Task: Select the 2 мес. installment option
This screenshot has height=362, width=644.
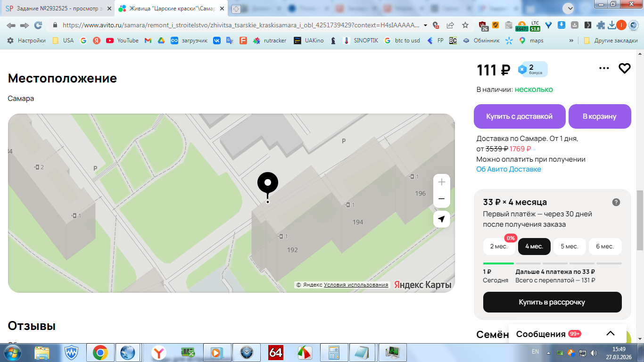Action: coord(499,247)
